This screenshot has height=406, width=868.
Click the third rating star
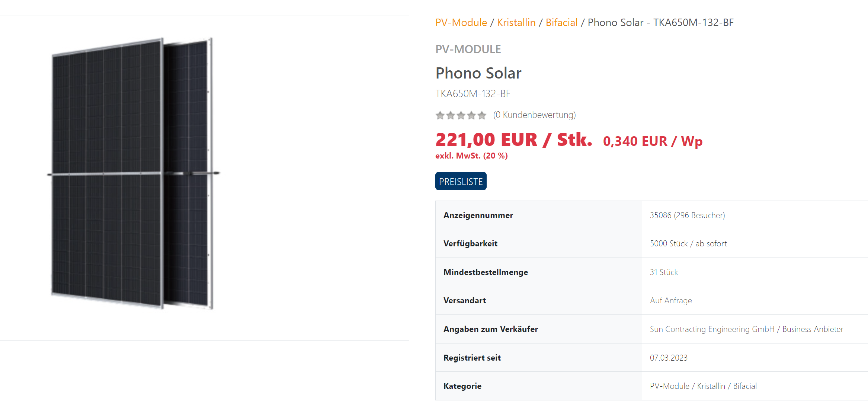point(461,115)
